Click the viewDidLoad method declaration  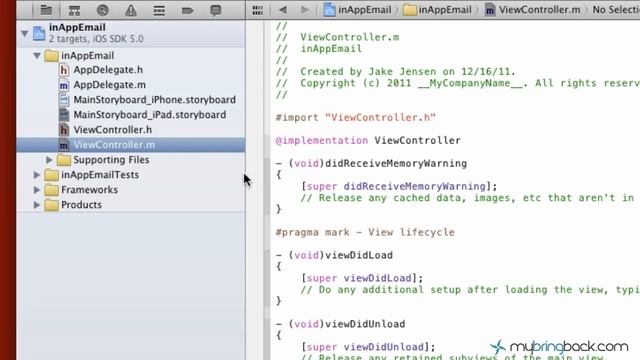point(334,255)
